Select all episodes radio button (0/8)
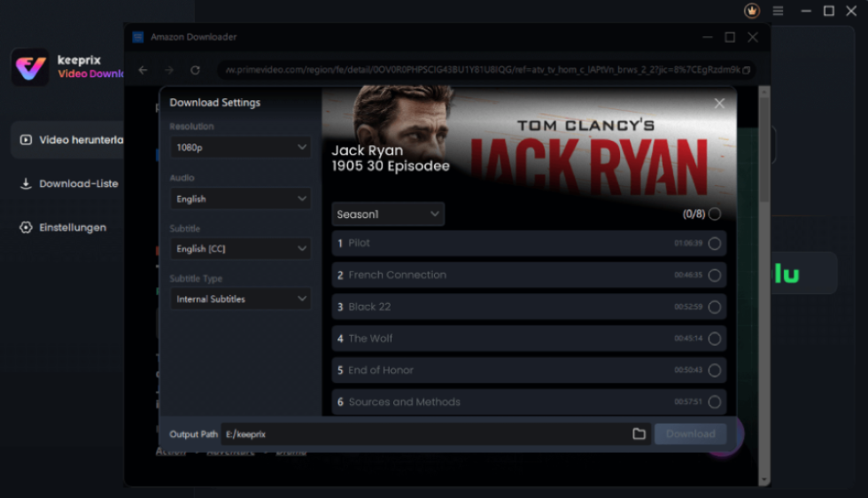 point(715,214)
